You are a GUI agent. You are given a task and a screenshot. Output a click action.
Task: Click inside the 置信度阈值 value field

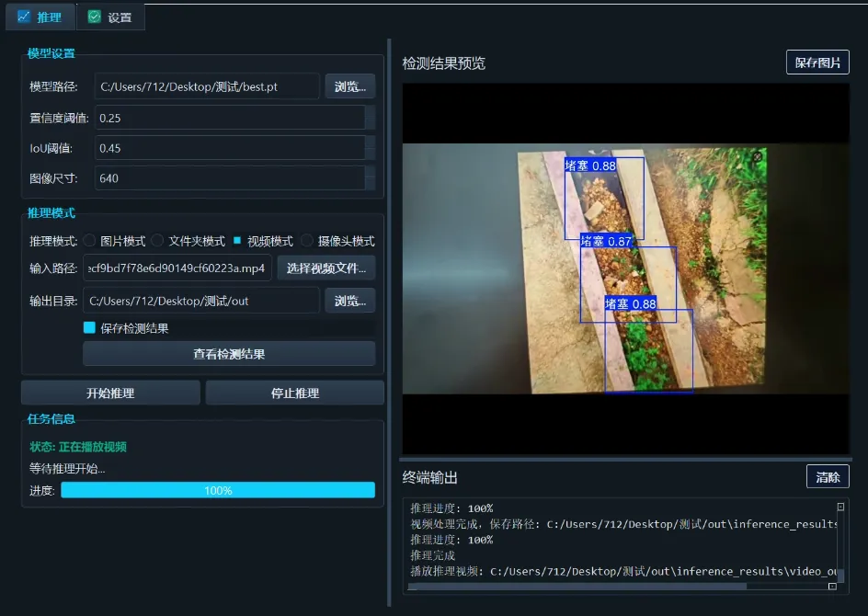point(228,118)
